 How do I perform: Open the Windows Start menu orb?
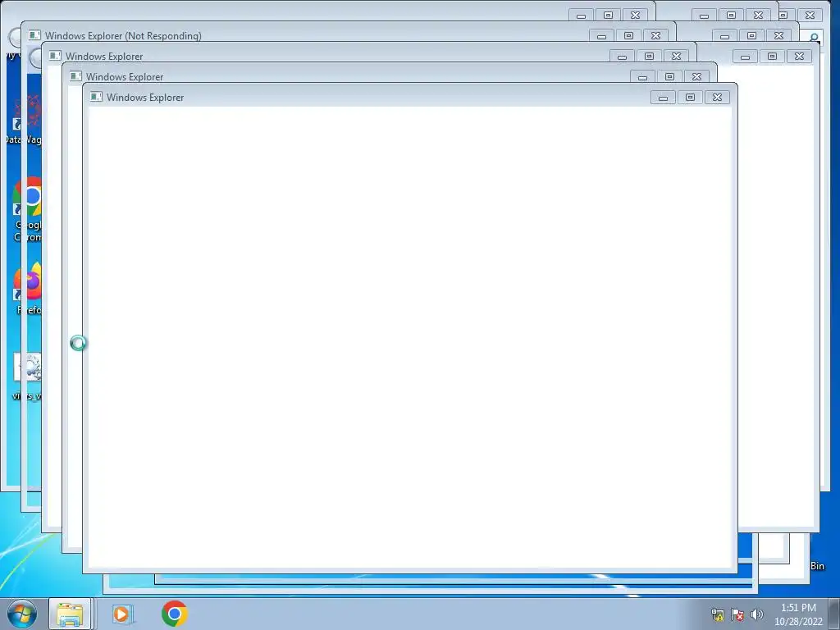tap(22, 614)
